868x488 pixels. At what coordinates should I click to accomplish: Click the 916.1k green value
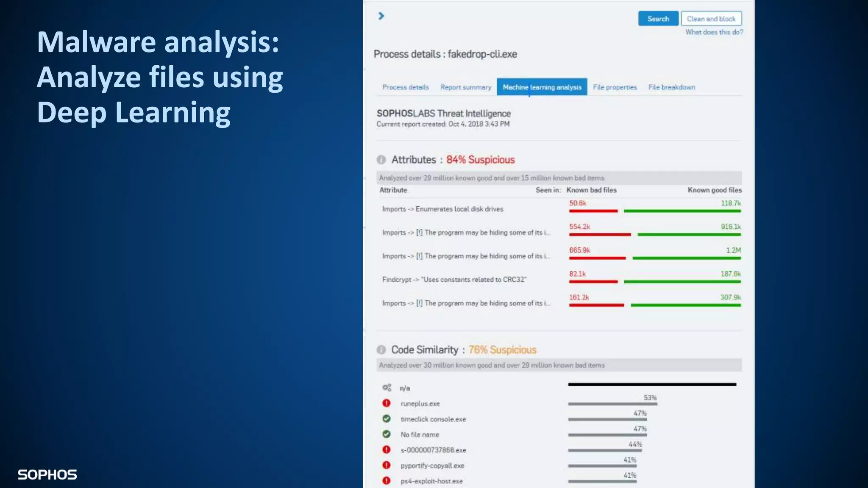[x=731, y=227]
